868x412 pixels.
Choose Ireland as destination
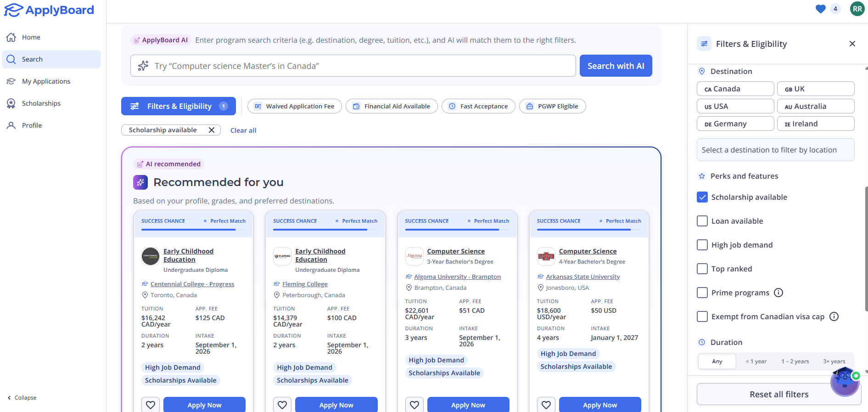click(x=816, y=124)
